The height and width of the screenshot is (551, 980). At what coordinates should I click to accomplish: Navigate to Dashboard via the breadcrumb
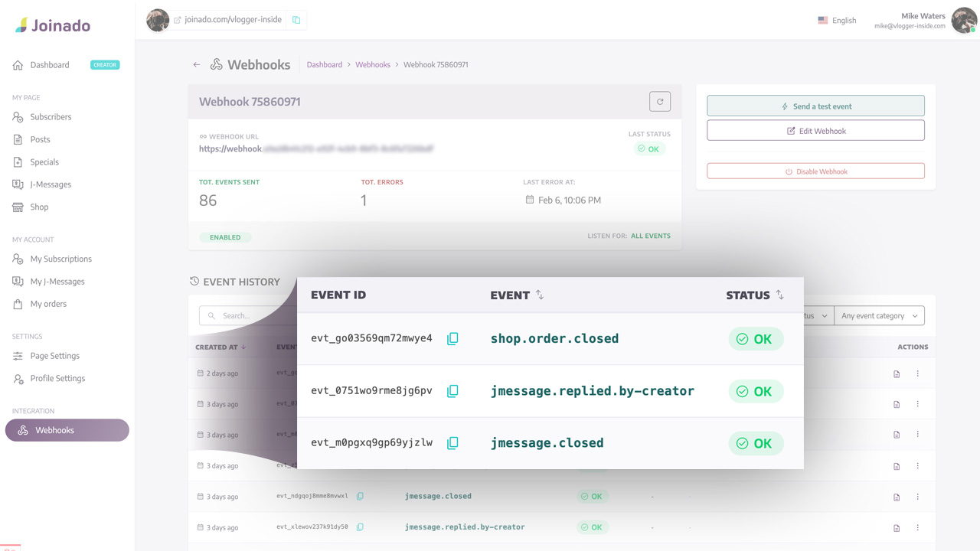tap(324, 64)
